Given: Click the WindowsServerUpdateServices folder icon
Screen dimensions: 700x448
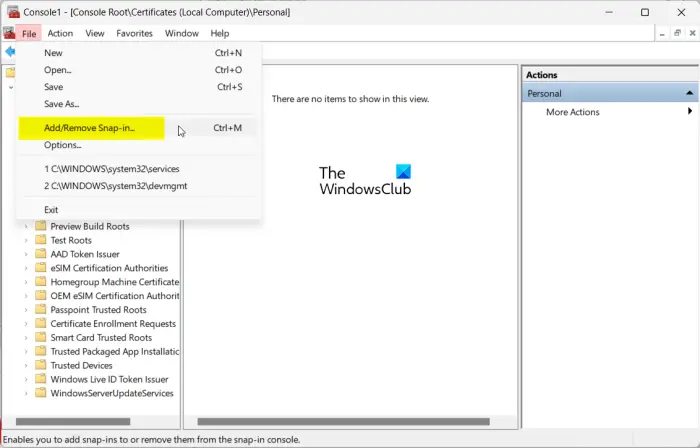Looking at the screenshot, I should (41, 393).
